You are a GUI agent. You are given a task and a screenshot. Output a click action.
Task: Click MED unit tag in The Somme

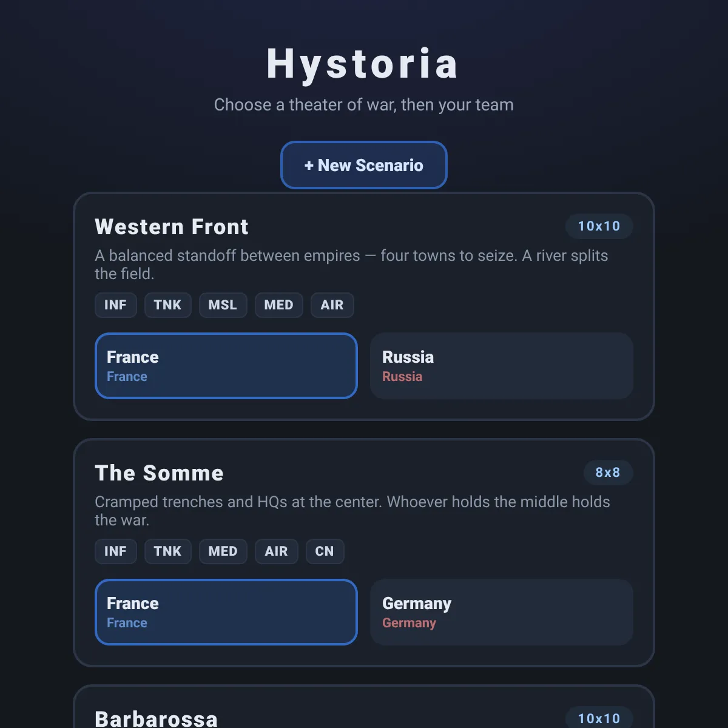(x=223, y=551)
